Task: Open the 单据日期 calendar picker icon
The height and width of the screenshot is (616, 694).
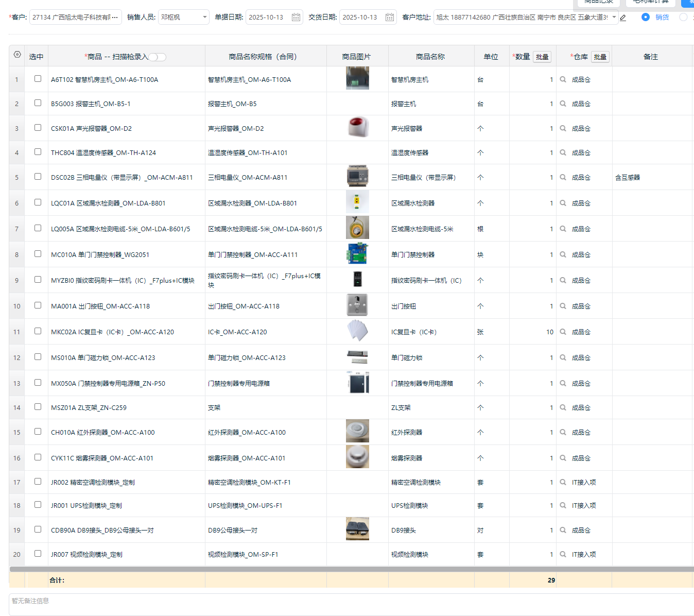Action: [x=296, y=18]
